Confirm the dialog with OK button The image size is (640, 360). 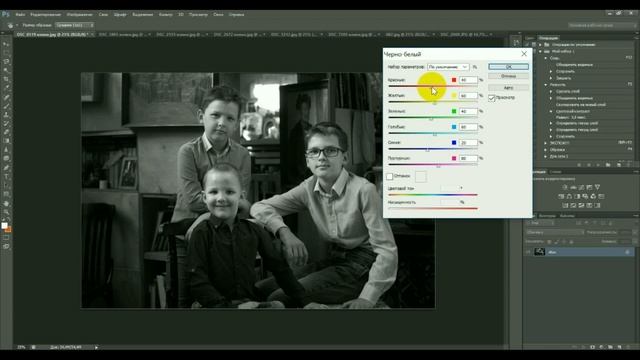tap(508, 67)
